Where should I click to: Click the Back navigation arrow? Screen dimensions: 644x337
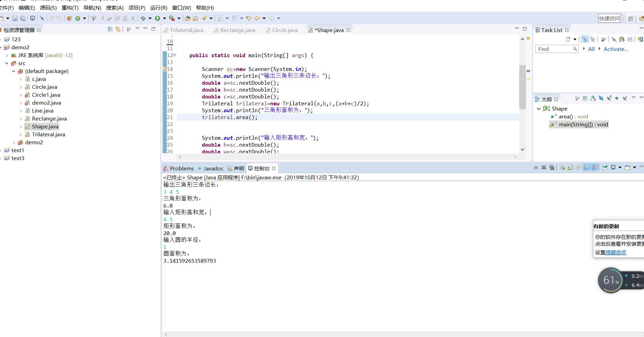click(257, 18)
